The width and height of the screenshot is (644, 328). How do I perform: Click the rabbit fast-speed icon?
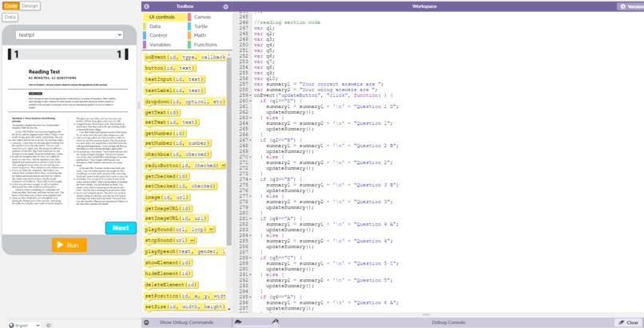click(275, 321)
